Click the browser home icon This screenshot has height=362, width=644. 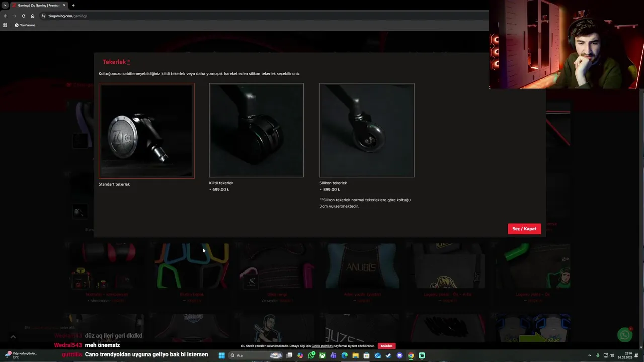pyautogui.click(x=33, y=16)
